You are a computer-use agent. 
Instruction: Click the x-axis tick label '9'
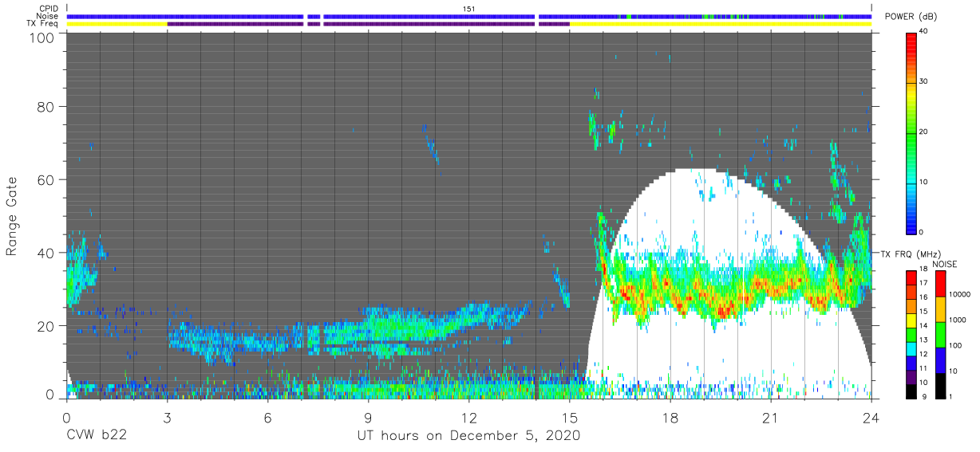[368, 419]
